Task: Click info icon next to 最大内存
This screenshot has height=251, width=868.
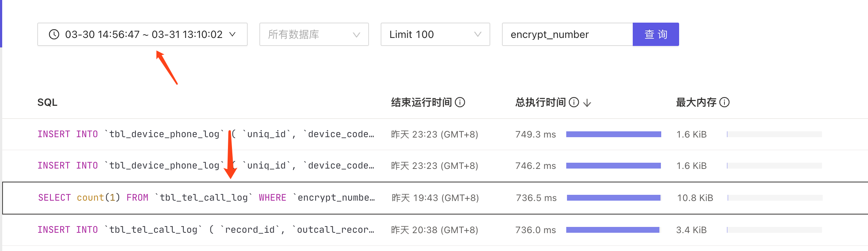Action: click(724, 103)
